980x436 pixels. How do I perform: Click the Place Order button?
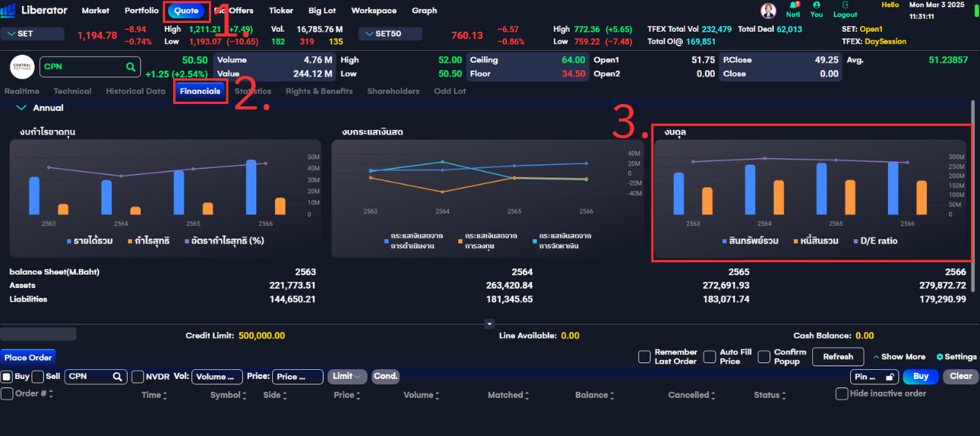point(28,358)
